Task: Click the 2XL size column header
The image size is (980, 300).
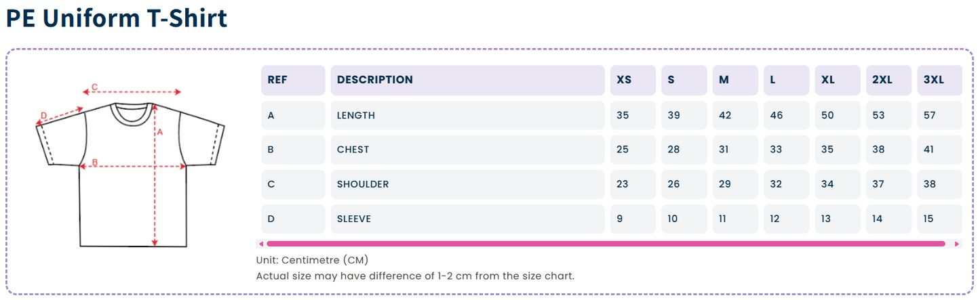Action: point(888,80)
